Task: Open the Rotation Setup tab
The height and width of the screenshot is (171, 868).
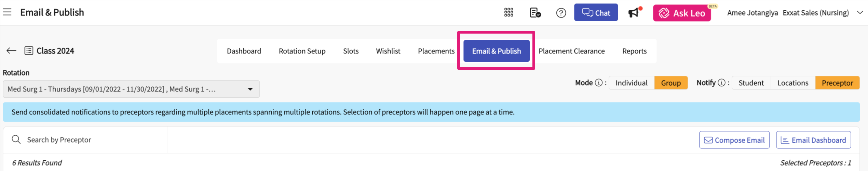Action: 302,51
